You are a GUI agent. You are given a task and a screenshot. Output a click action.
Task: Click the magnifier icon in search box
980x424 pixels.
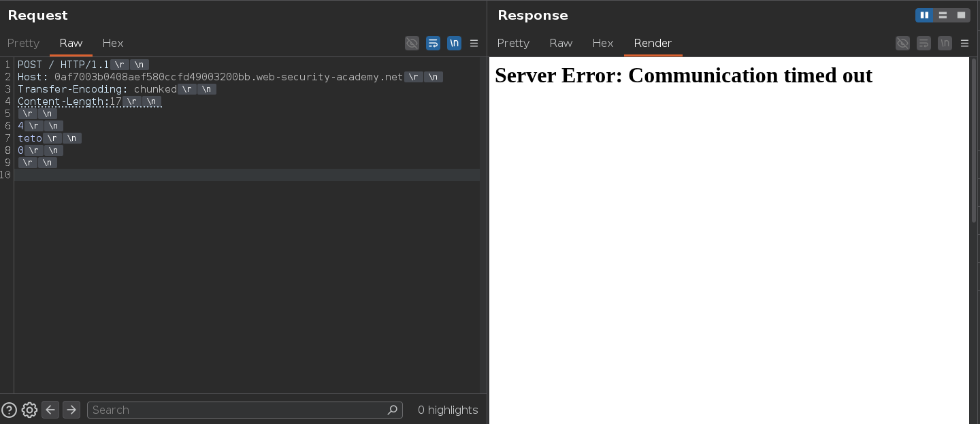point(392,410)
